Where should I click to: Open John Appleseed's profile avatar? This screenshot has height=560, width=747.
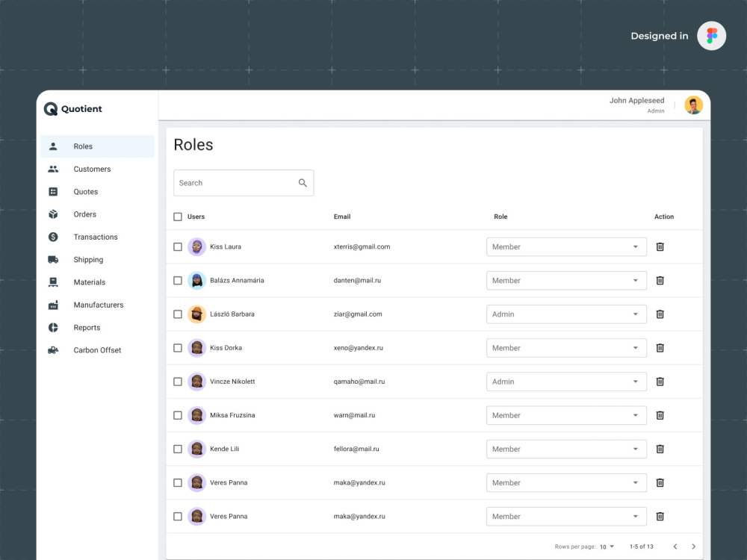click(x=694, y=105)
